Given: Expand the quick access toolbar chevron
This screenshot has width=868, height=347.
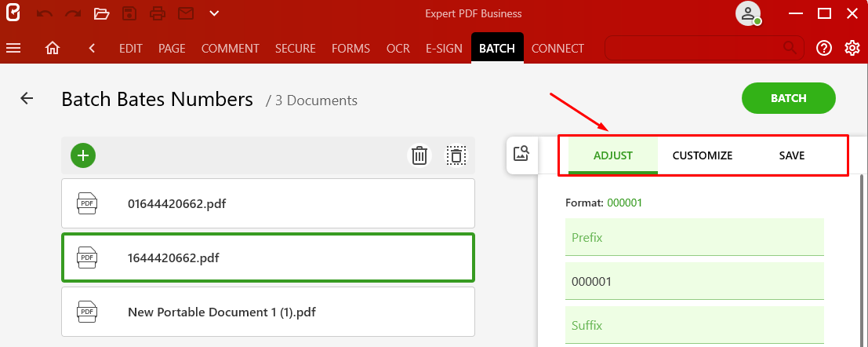Looking at the screenshot, I should (x=214, y=13).
